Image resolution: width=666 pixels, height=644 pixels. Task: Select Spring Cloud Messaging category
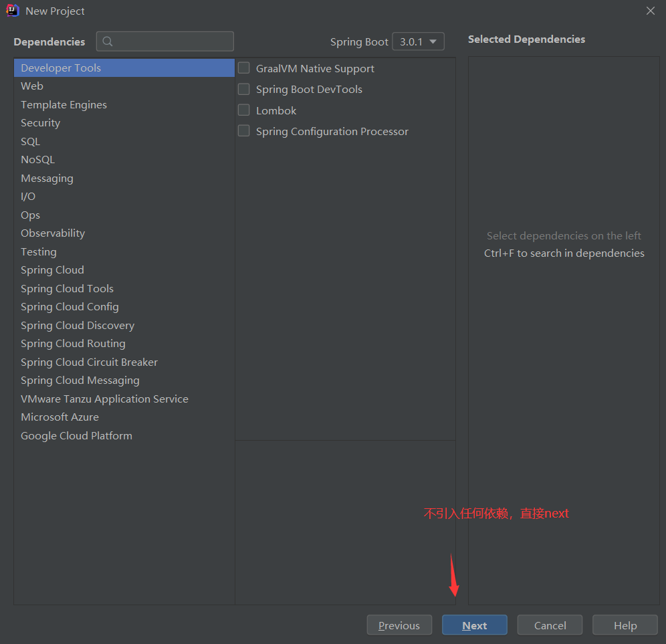(124, 381)
